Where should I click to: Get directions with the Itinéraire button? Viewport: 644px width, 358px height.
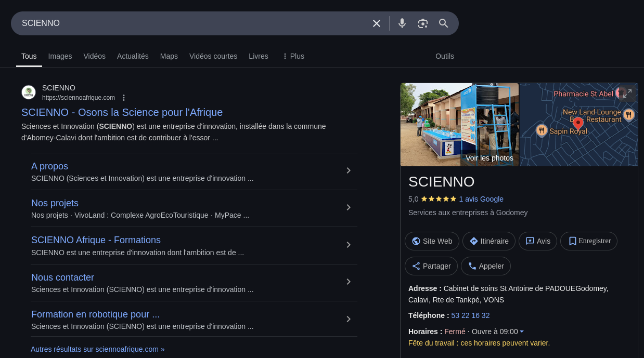[x=489, y=241]
